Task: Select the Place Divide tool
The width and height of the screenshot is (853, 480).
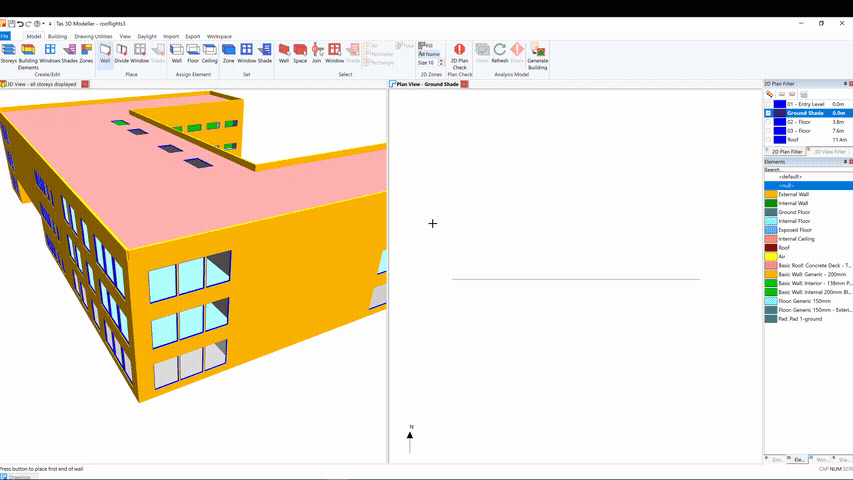Action: point(121,54)
